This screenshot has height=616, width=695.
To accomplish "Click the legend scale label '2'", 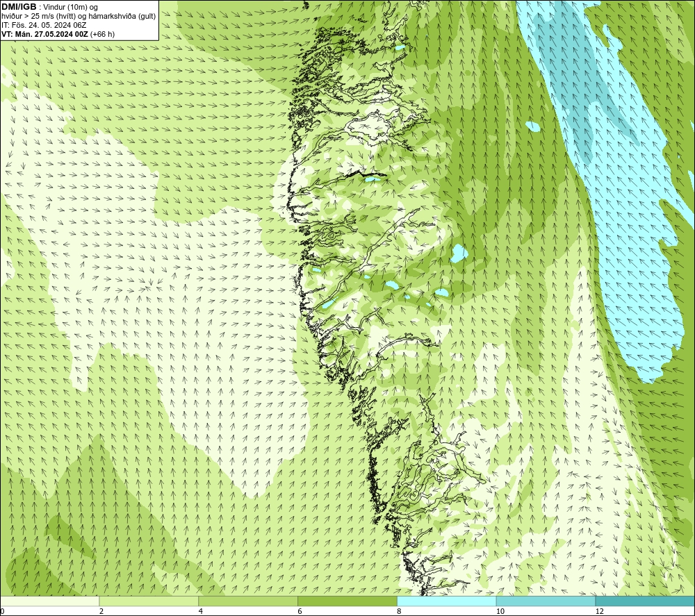I will pos(101,611).
